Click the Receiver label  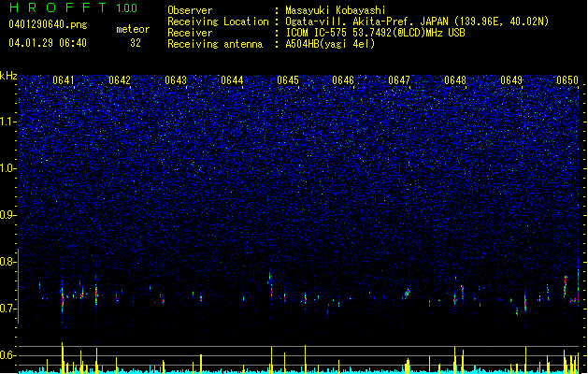click(x=190, y=33)
